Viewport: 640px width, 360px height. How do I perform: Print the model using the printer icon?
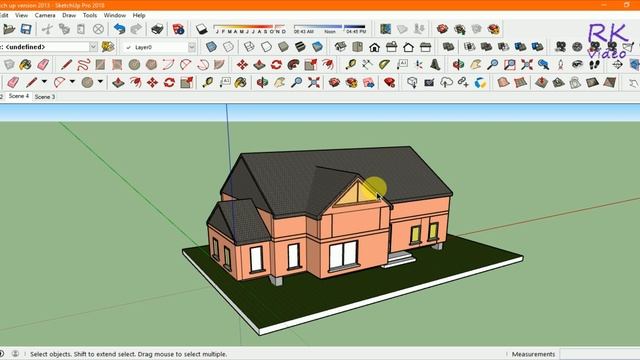[157, 29]
